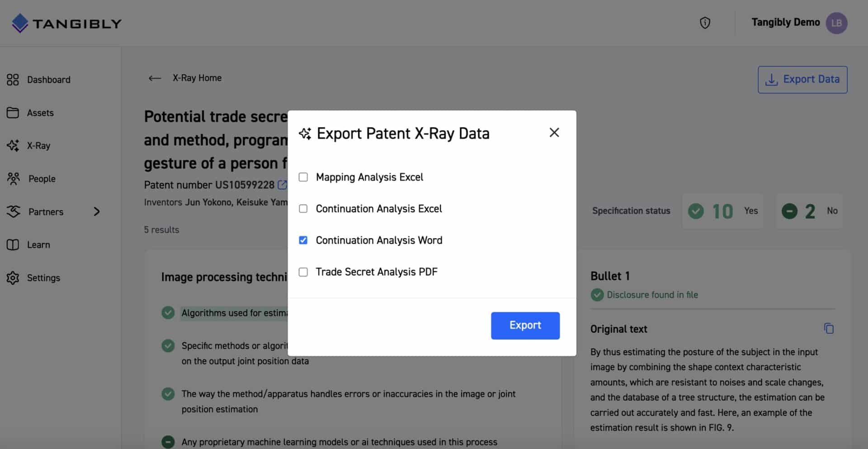Click the shield info icon in header
Screen dimensions: 868x449
click(x=705, y=23)
